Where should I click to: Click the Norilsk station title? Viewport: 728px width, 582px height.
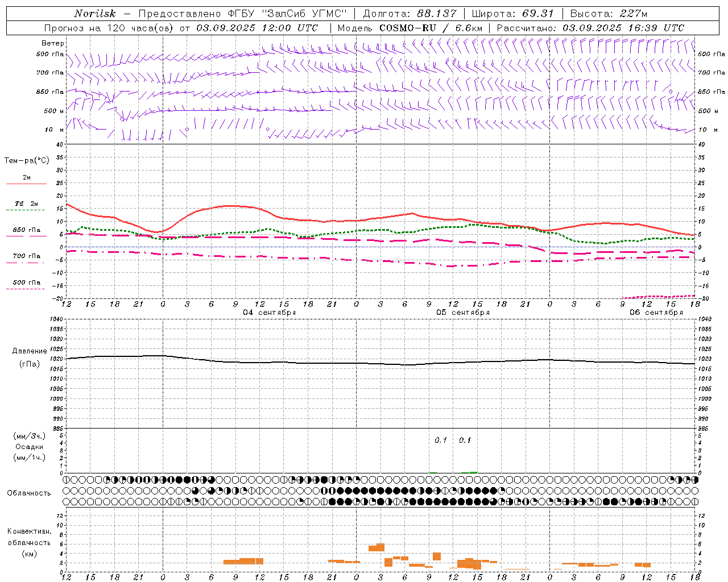pyautogui.click(x=95, y=14)
